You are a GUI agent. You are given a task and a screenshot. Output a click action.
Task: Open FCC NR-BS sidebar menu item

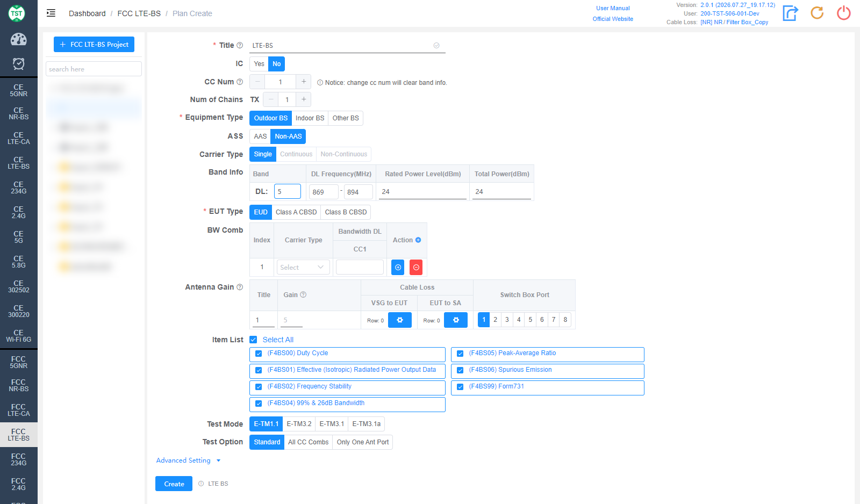19,385
